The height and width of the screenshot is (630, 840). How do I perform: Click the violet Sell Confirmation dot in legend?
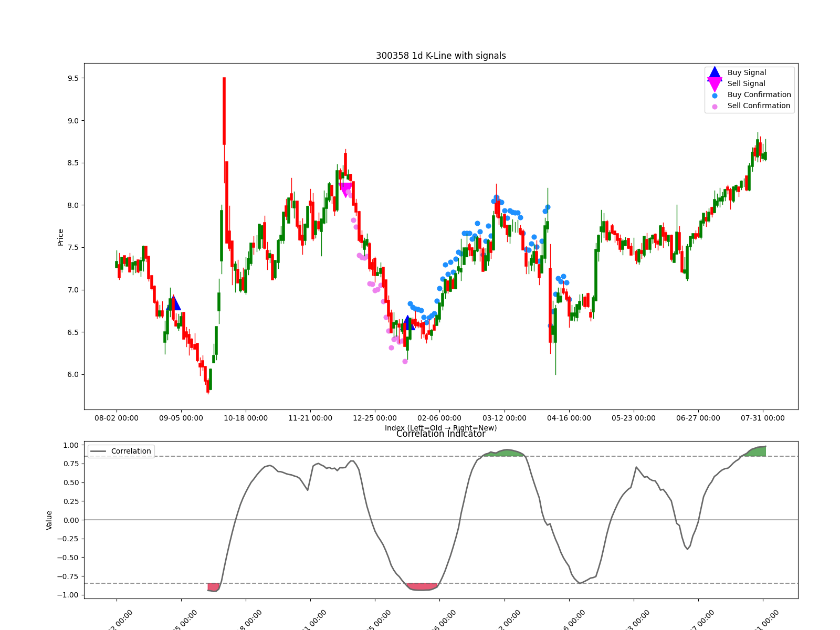coord(715,107)
